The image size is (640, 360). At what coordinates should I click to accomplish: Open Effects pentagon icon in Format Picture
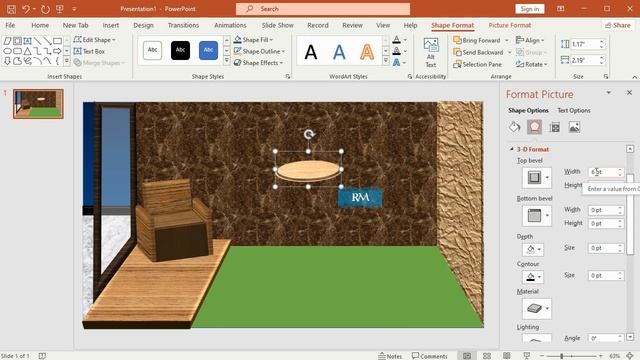[534, 127]
